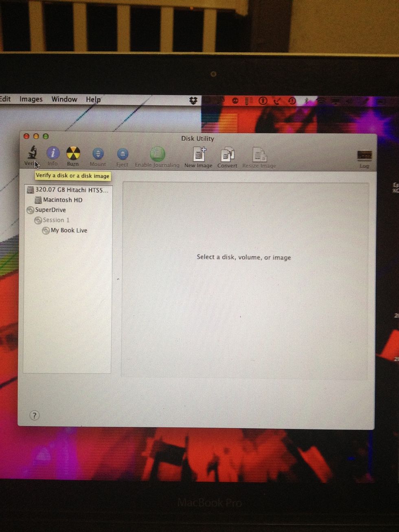The height and width of the screenshot is (532, 399).
Task: Select My Book Live in the sidebar
Action: (65, 230)
